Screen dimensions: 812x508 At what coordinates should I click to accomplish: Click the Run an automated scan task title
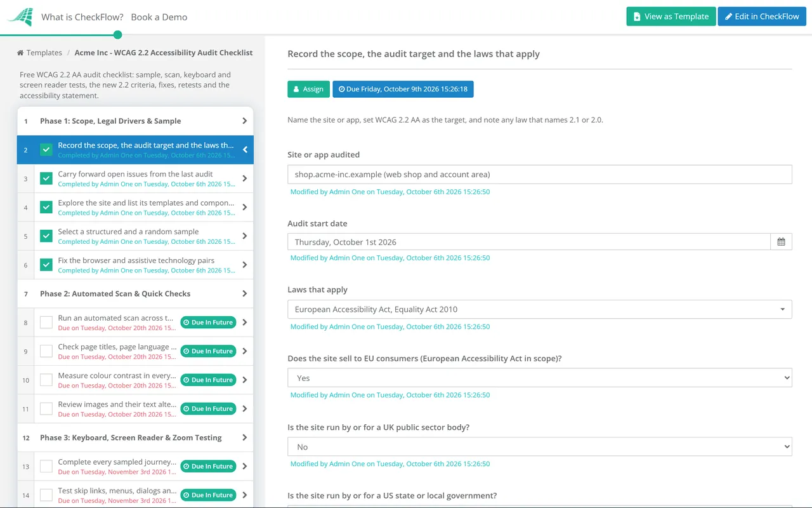[115, 318]
